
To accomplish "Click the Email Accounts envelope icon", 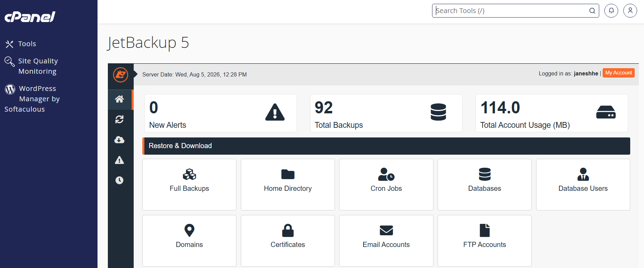I will pos(386,230).
